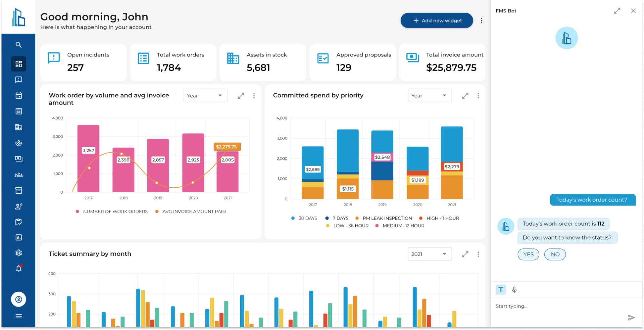The width and height of the screenshot is (644, 330).
Task: Answer NO to the status question
Action: pyautogui.click(x=555, y=254)
